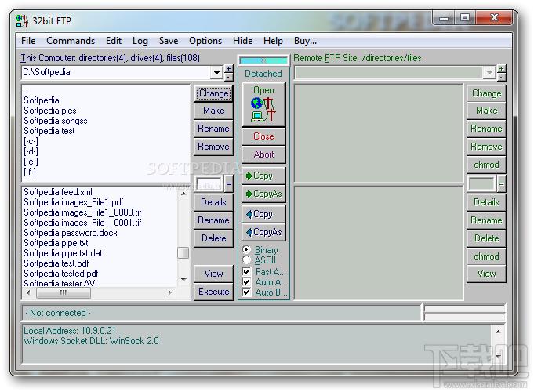The width and height of the screenshot is (534, 392).
Task: Click blue arrow CopyAs button
Action: pyautogui.click(x=263, y=232)
